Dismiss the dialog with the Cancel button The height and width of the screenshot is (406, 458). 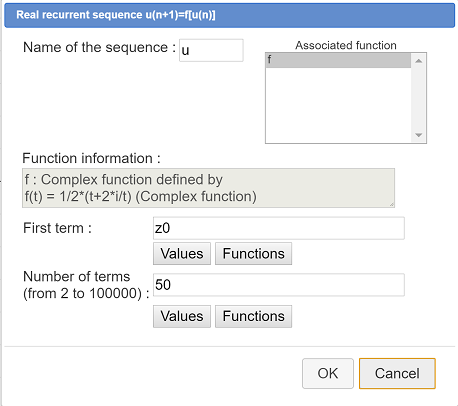click(397, 373)
